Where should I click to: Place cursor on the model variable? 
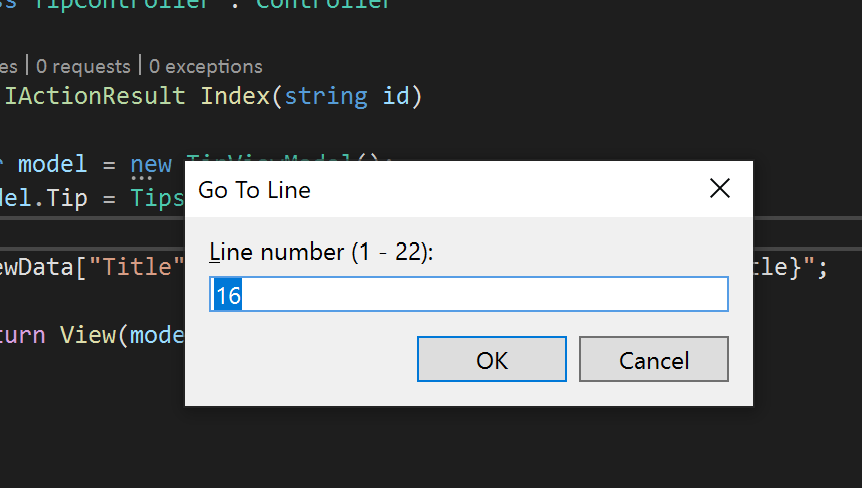[52, 164]
